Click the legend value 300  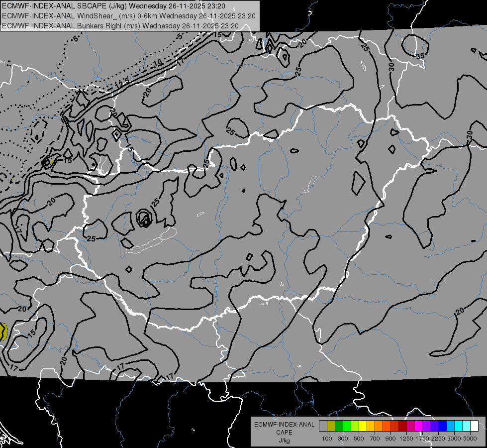(x=343, y=439)
